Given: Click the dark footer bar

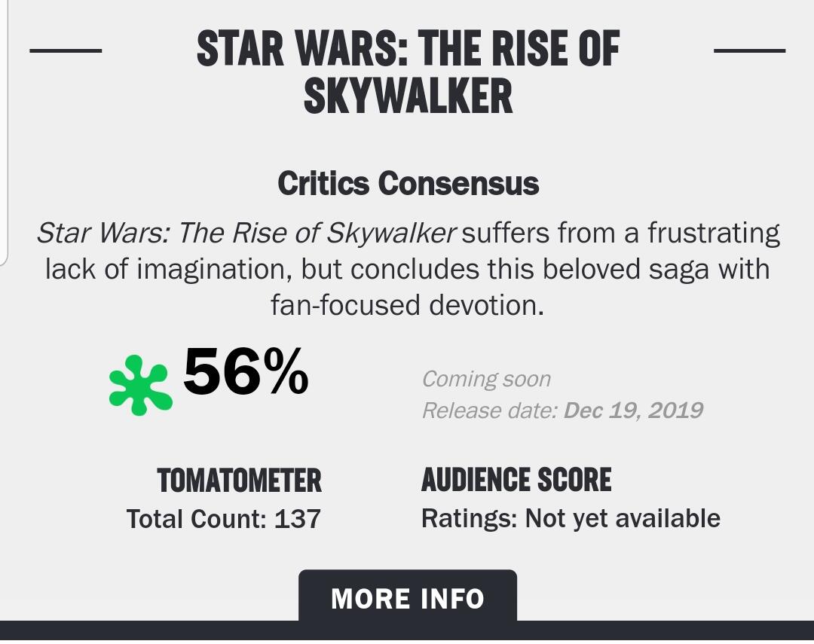Looking at the screenshot, I should [407, 630].
